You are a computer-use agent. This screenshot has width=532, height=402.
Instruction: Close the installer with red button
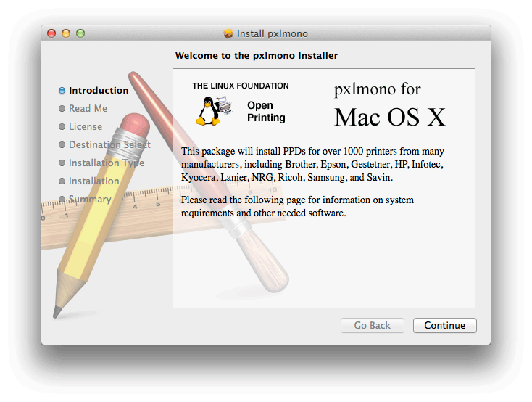pyautogui.click(x=51, y=33)
